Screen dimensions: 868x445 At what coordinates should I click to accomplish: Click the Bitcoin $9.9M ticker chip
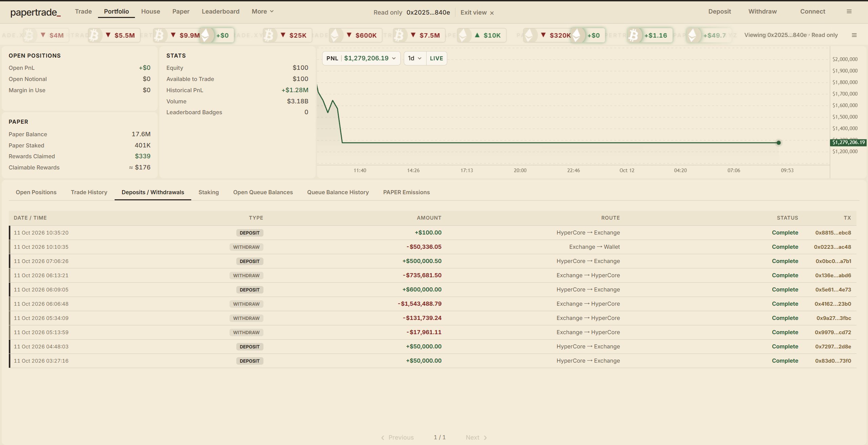[x=177, y=35]
